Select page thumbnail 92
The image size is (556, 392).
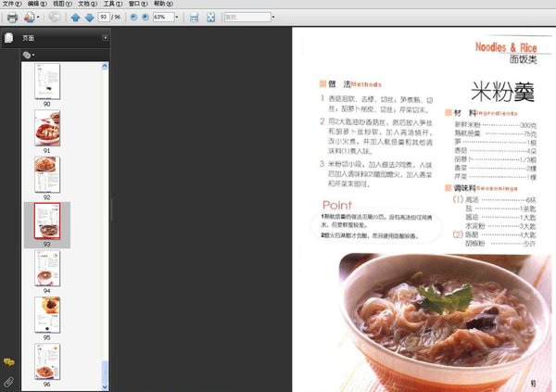pos(47,174)
